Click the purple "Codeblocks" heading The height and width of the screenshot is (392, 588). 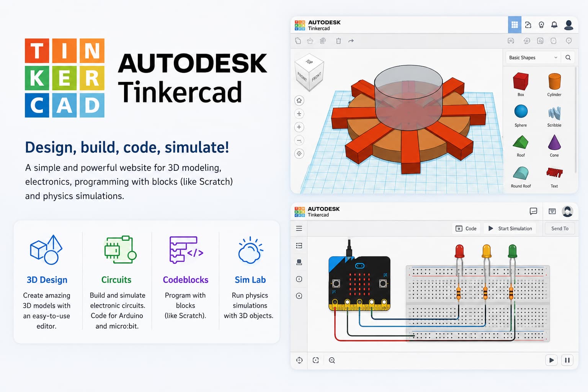[186, 280]
